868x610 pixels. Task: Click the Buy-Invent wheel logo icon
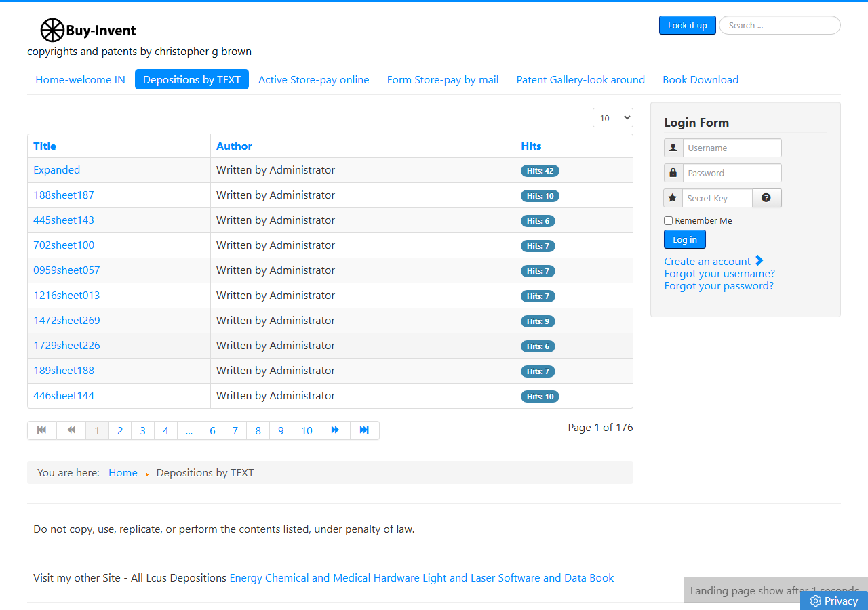pos(52,30)
